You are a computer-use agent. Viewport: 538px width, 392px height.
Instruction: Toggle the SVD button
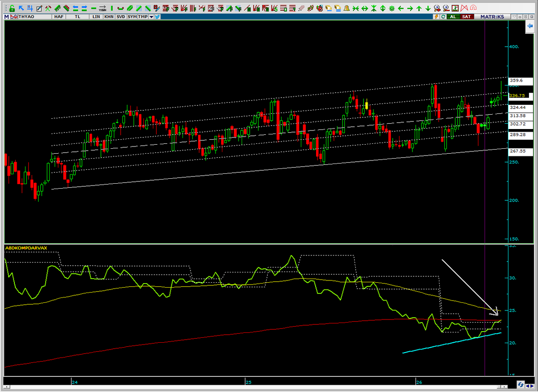pos(121,17)
